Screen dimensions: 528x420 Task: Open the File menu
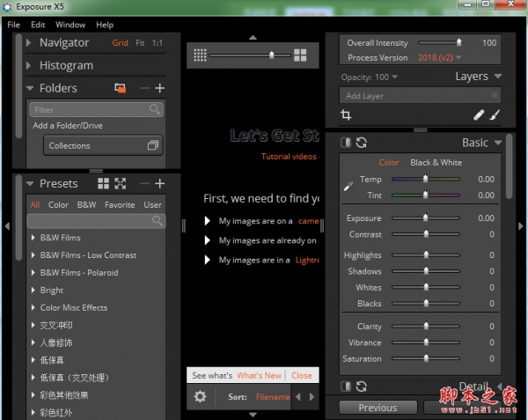click(14, 25)
